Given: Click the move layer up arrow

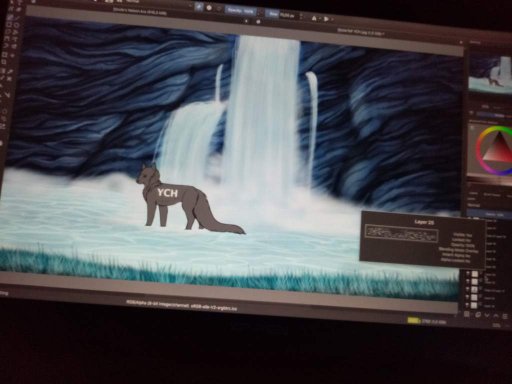Looking at the screenshot, I should 496,316.
